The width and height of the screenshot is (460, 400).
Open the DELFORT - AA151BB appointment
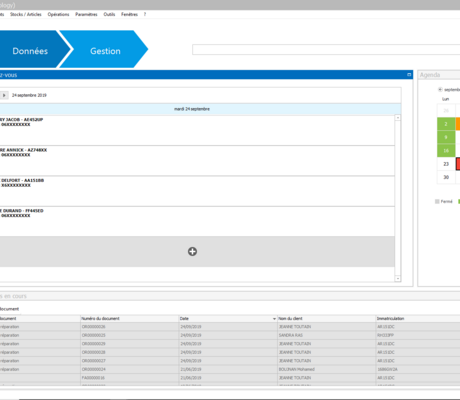pos(197,191)
